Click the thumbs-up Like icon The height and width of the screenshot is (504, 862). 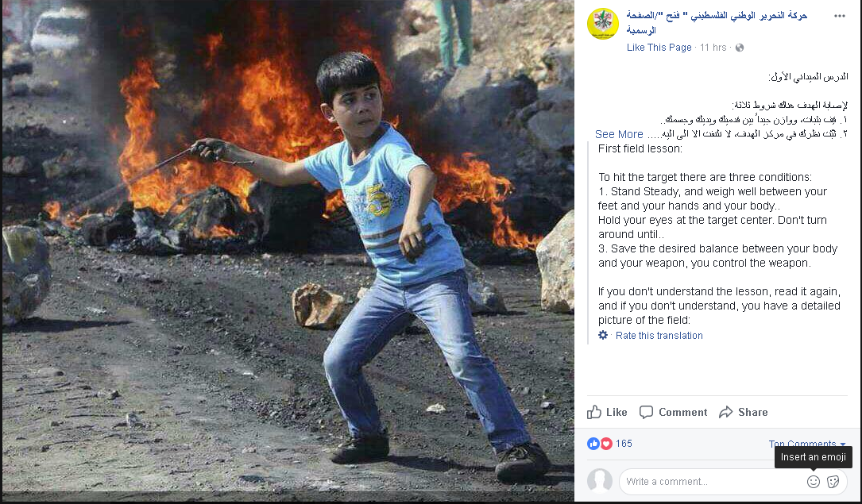[593, 412]
